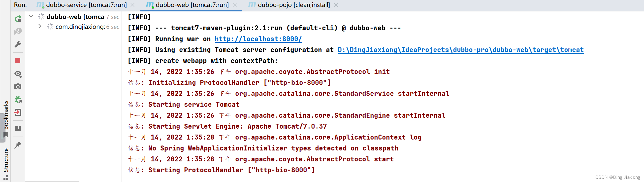
Task: Click the AbstractProtocol start log line
Action: [261, 159]
